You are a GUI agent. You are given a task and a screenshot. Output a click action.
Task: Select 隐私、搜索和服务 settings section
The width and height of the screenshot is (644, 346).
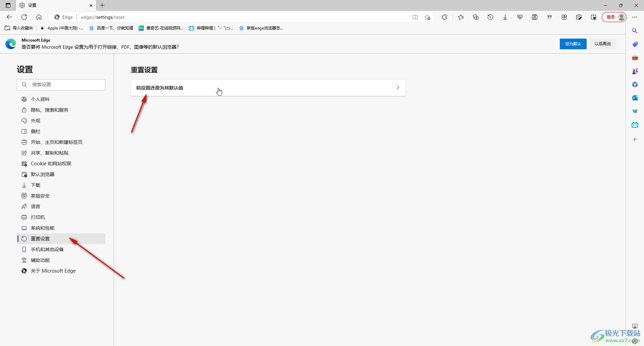coord(61,110)
